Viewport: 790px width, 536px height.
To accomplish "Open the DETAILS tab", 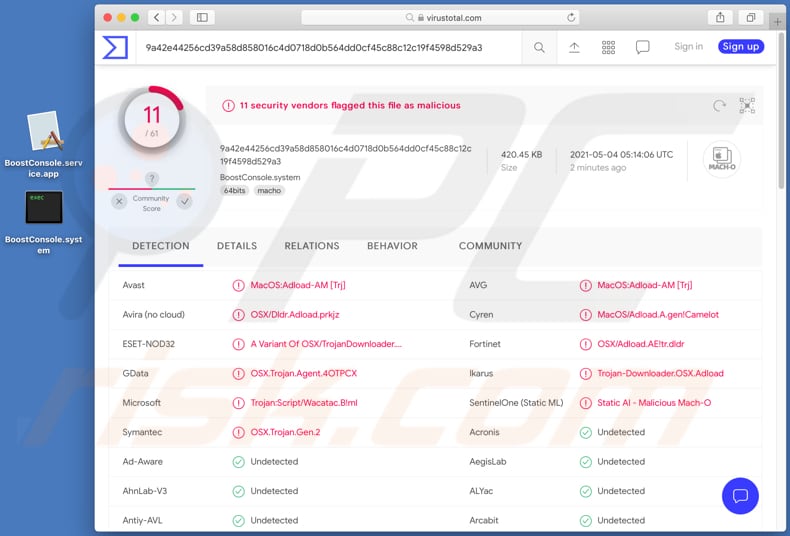I will (237, 246).
